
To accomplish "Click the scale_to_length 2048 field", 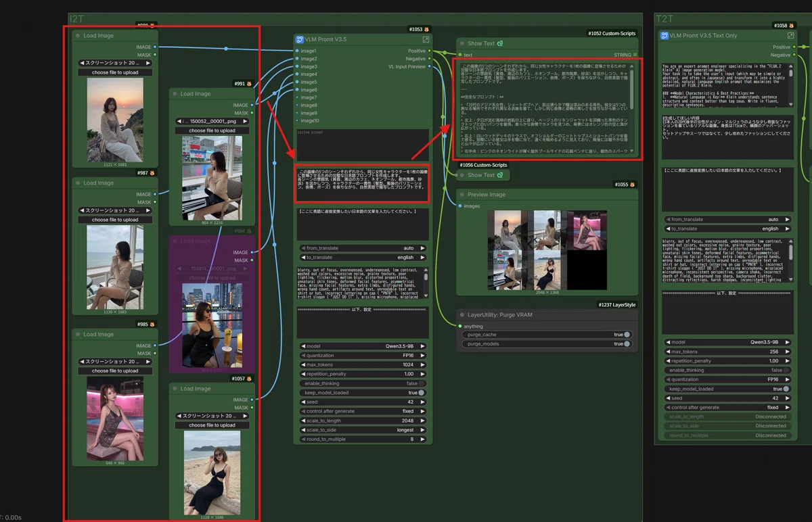I will pos(363,421).
